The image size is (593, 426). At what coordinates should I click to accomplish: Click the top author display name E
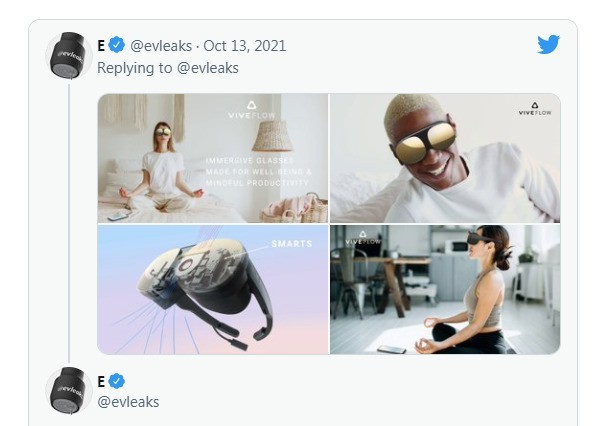click(x=101, y=46)
